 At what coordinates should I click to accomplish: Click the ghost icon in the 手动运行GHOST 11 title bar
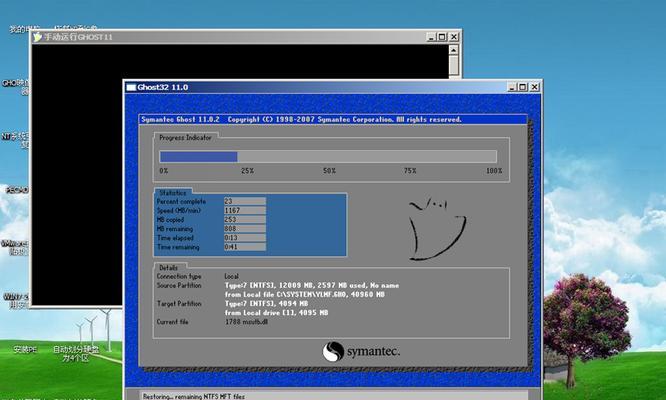38,37
